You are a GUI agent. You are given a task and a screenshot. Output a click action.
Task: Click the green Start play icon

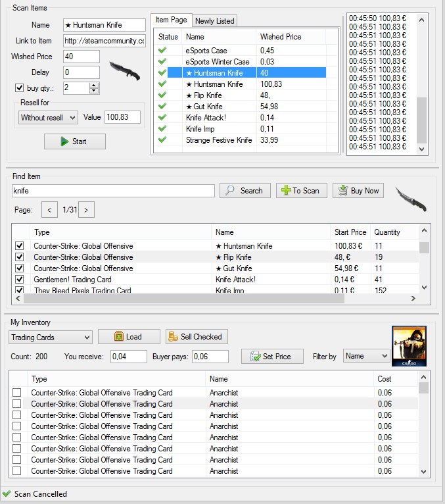click(x=64, y=141)
